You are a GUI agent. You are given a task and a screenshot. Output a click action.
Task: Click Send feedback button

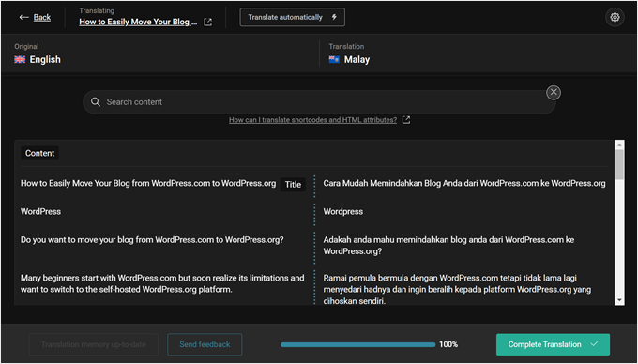click(205, 344)
